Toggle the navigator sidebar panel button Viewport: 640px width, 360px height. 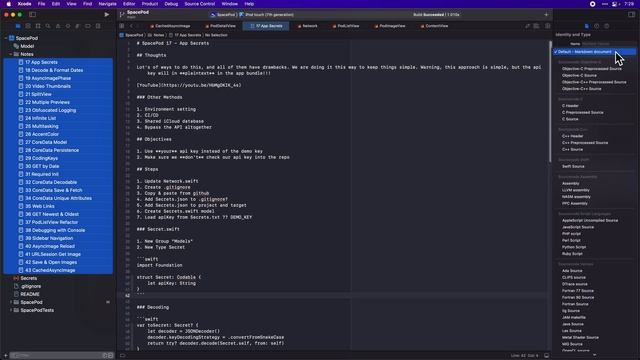33,14
